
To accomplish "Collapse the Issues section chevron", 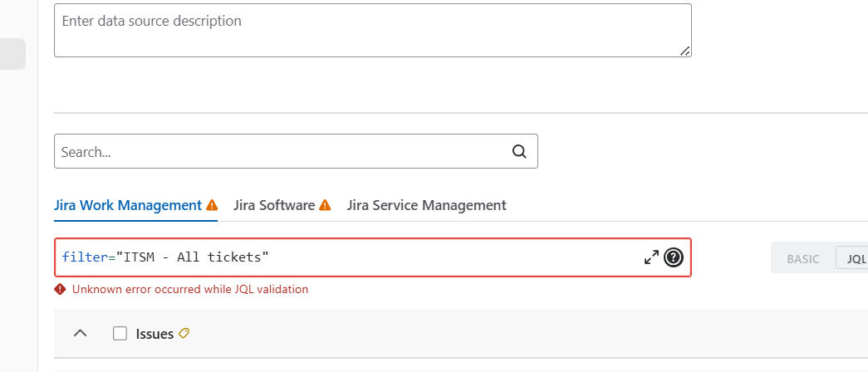I will tap(81, 333).
